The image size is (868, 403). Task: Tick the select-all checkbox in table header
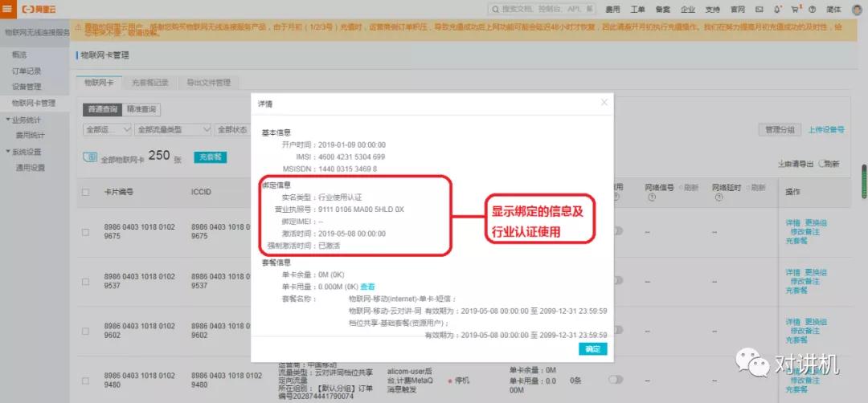click(85, 193)
